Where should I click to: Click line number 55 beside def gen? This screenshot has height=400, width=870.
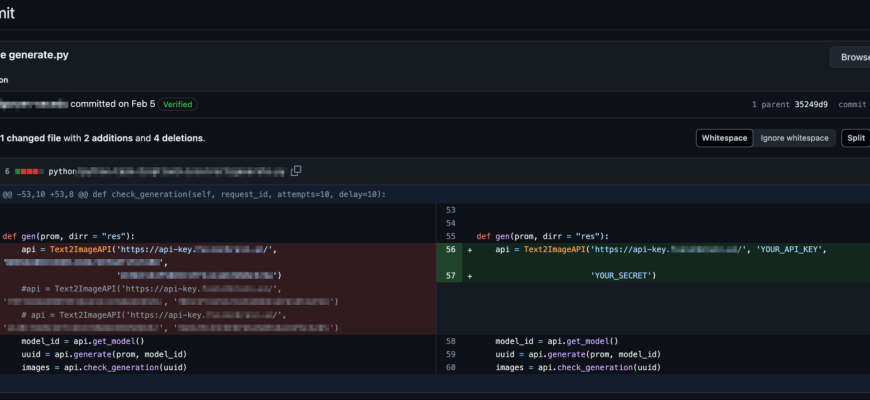pyautogui.click(x=450, y=236)
